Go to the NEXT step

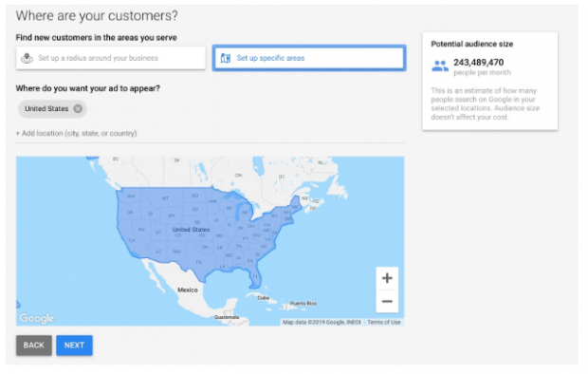point(74,346)
